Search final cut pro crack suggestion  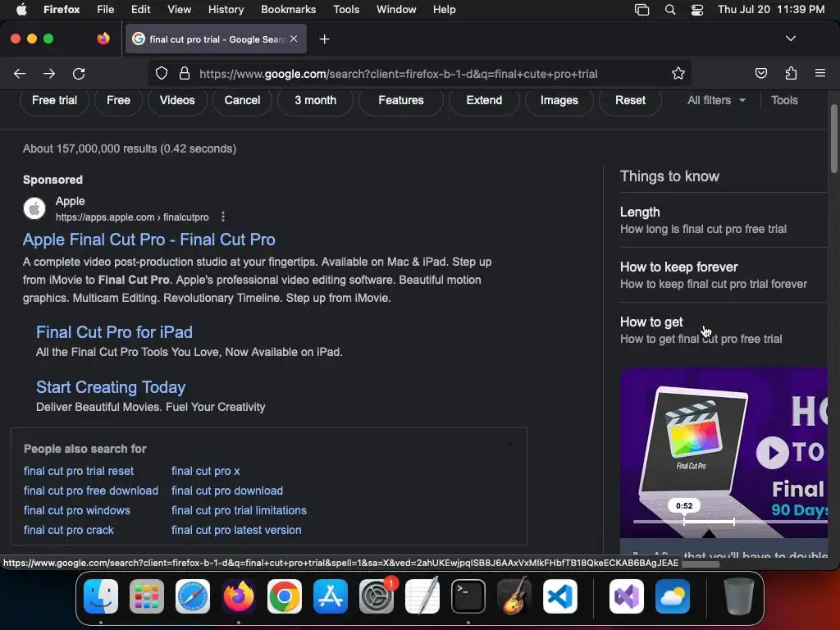[69, 530]
